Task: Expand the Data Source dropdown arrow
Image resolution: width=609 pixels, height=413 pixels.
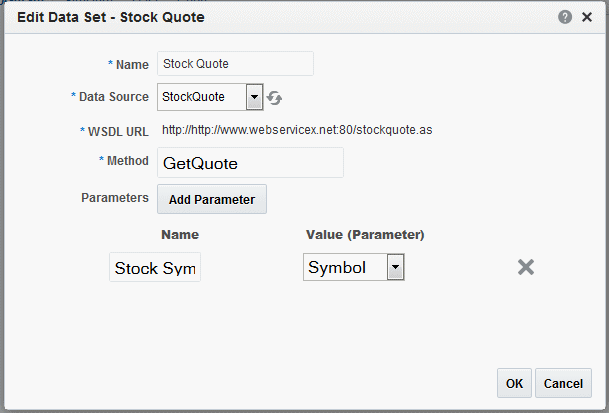Action: (x=254, y=97)
